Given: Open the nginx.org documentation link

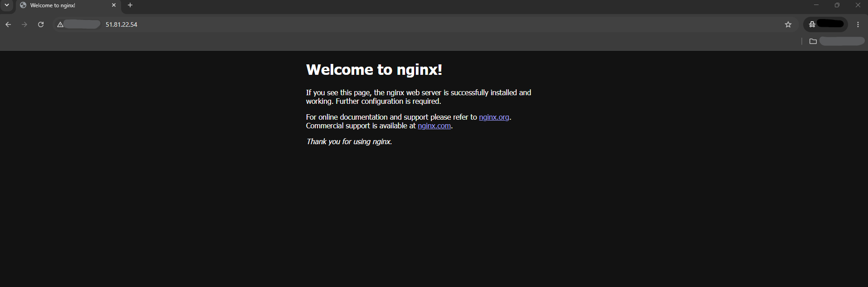Looking at the screenshot, I should click(x=494, y=117).
